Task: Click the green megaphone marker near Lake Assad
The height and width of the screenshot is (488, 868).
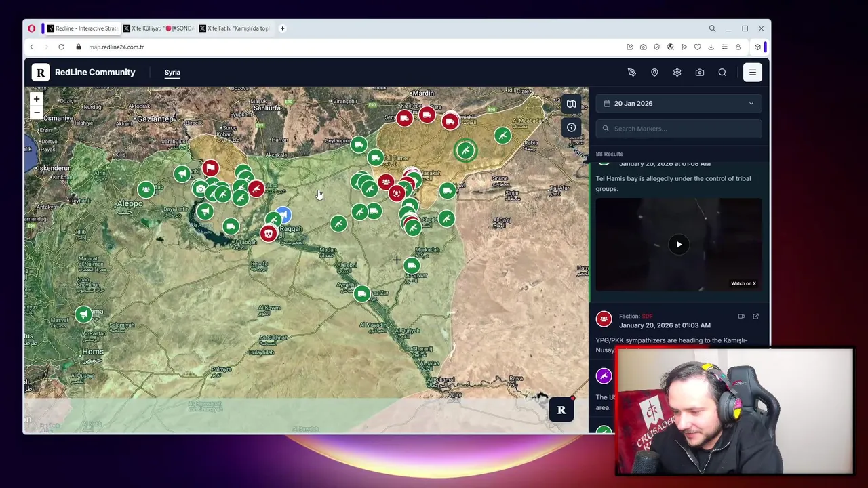Action: (204, 211)
